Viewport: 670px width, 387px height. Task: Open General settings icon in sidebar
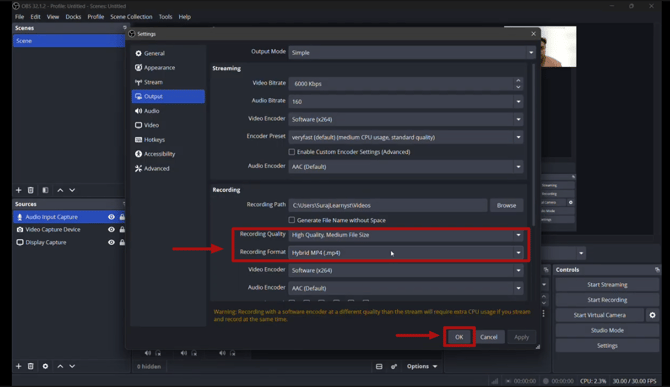coord(138,53)
